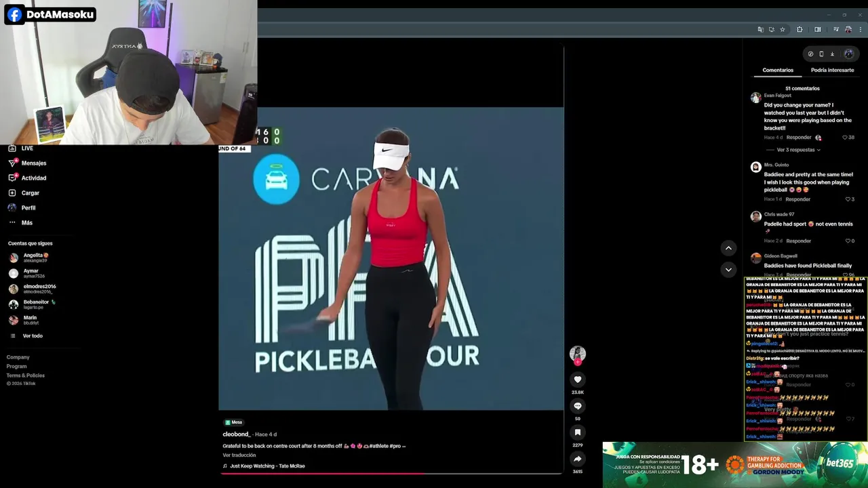The image size is (868, 488).
Task: Click Ver traducción under the caption
Action: pos(239,455)
